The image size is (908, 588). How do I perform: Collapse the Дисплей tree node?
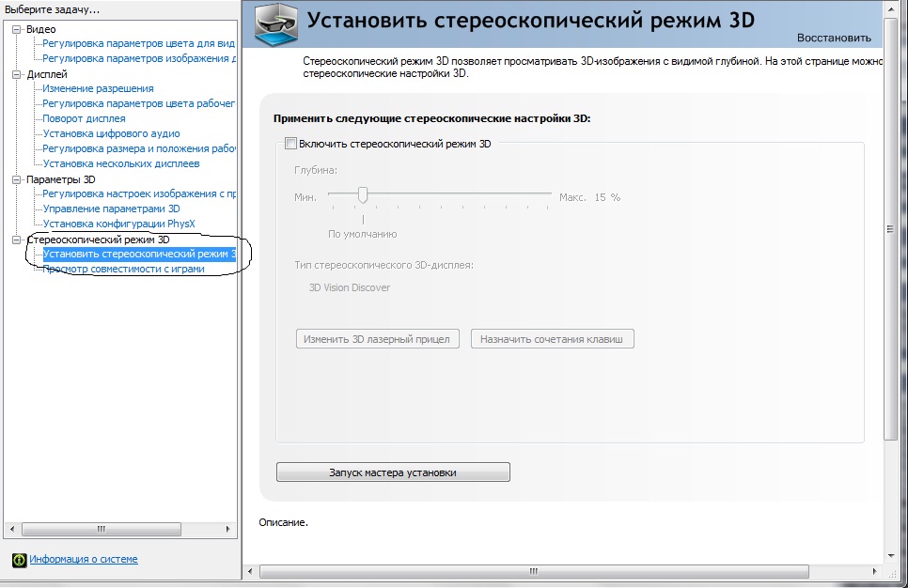(x=17, y=74)
